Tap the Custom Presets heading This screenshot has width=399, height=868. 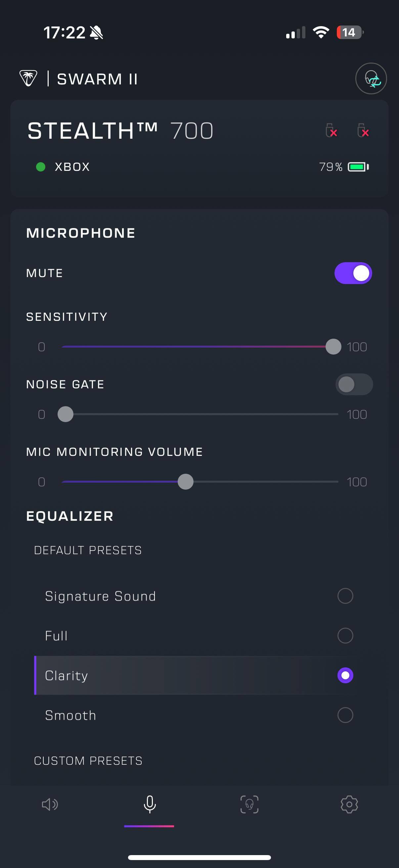click(x=88, y=761)
